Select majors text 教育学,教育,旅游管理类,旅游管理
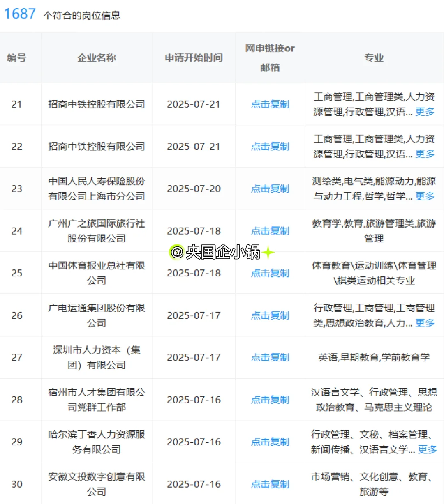The height and width of the screenshot is (504, 444). [x=374, y=231]
